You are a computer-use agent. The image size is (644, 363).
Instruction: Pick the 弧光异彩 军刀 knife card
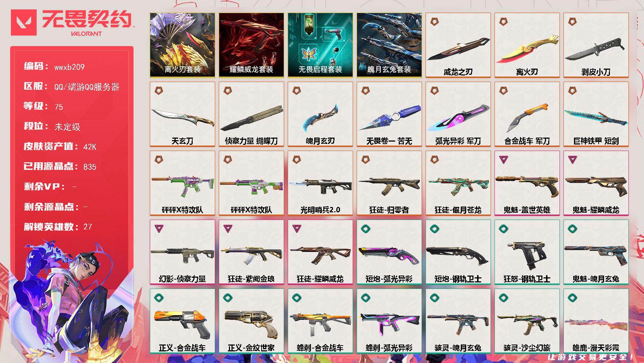458,114
